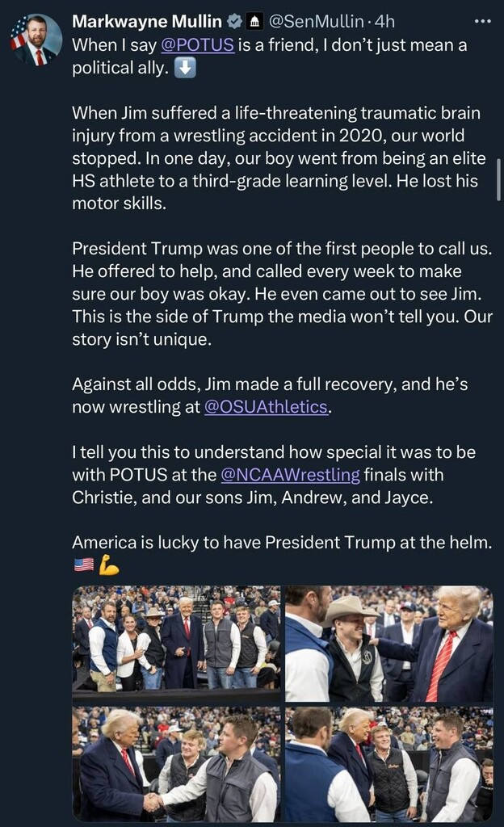The width and height of the screenshot is (504, 827).
Task: Click the down arrow emoji
Action: [185, 68]
